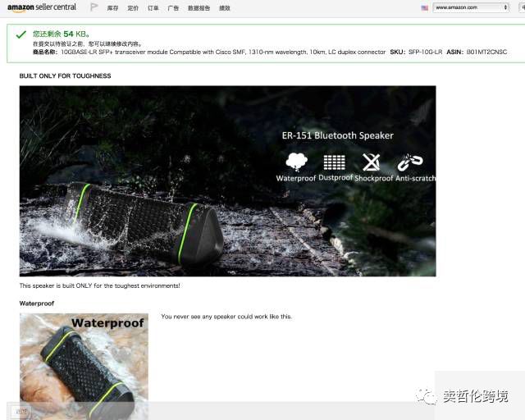Click the Waterproof section heading
The width and height of the screenshot is (525, 420).
click(36, 304)
